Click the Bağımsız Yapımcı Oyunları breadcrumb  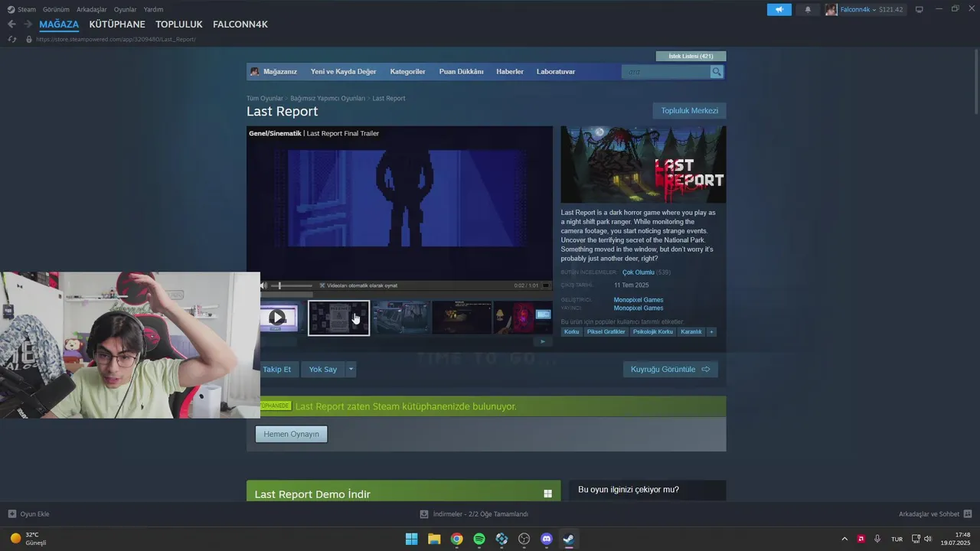point(328,99)
